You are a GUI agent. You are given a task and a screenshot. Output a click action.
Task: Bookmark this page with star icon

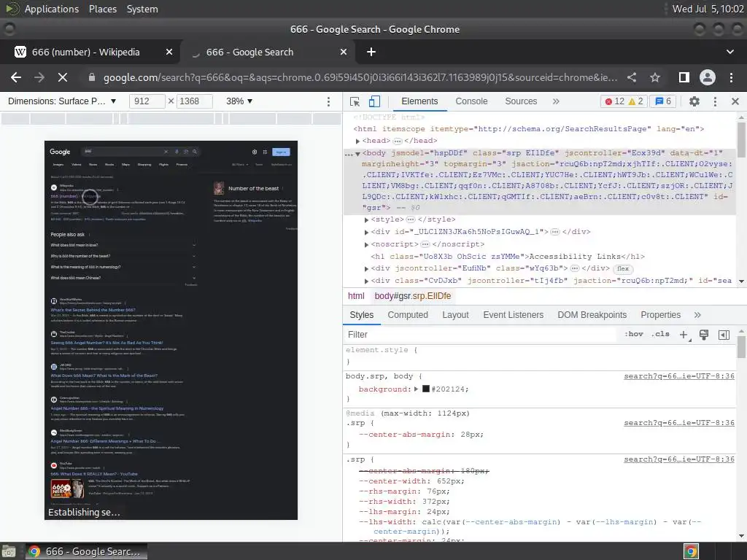coord(655,77)
